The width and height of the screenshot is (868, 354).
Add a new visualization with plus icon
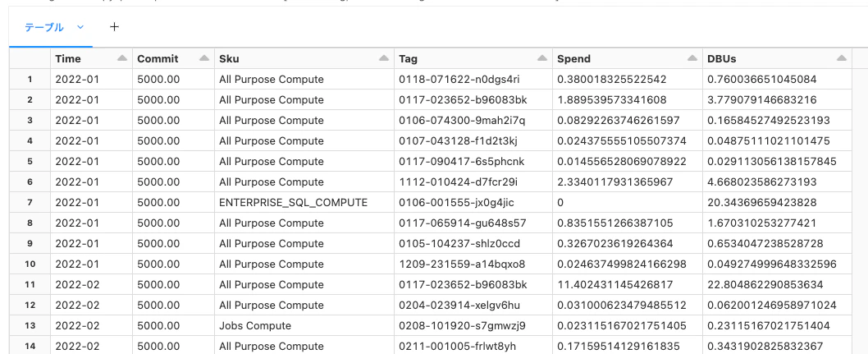pyautogui.click(x=114, y=26)
